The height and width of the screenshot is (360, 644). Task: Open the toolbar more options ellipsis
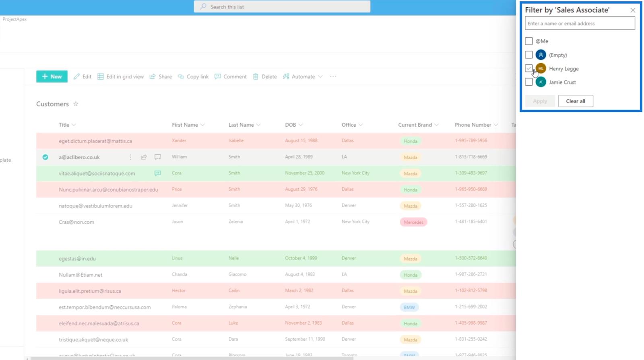(x=333, y=76)
